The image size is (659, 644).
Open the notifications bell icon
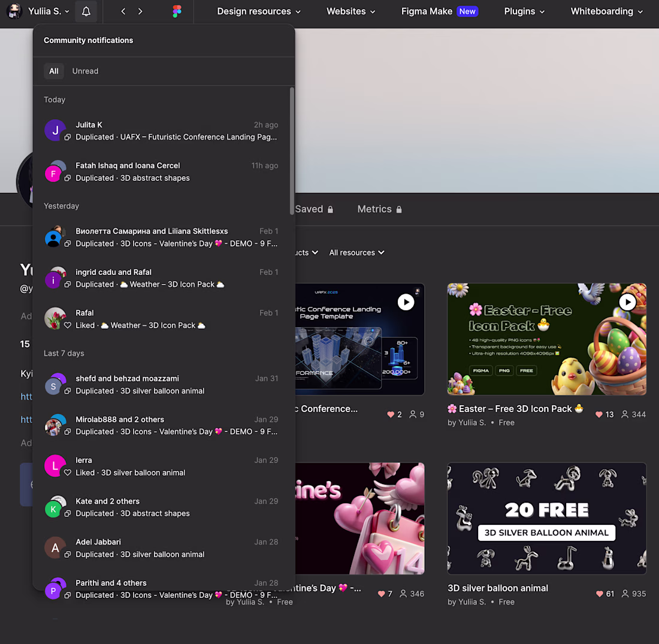pyautogui.click(x=86, y=11)
